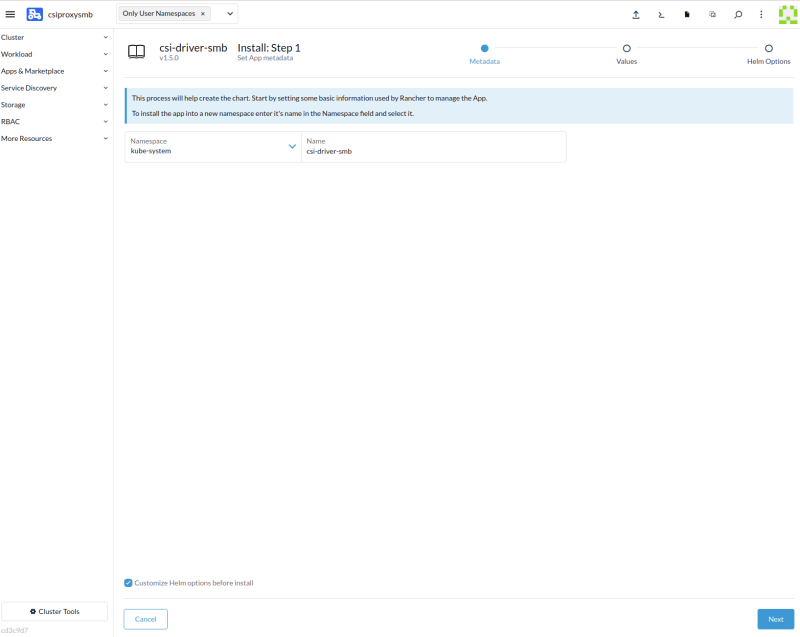
Task: Expand the Cluster sidebar section
Action: (x=55, y=37)
